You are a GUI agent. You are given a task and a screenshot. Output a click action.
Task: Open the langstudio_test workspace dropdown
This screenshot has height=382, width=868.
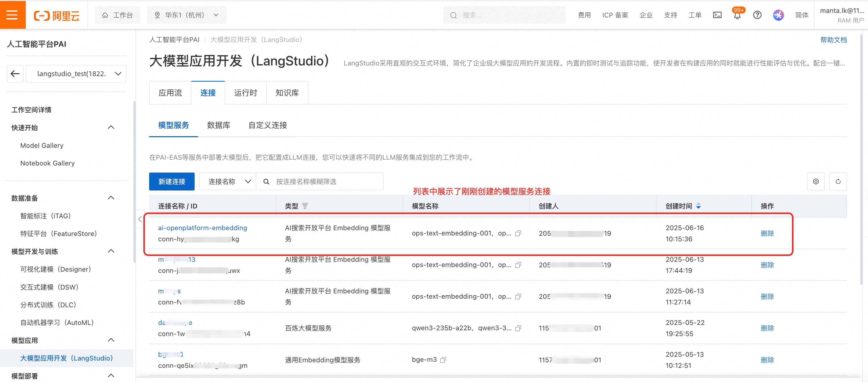tap(76, 74)
